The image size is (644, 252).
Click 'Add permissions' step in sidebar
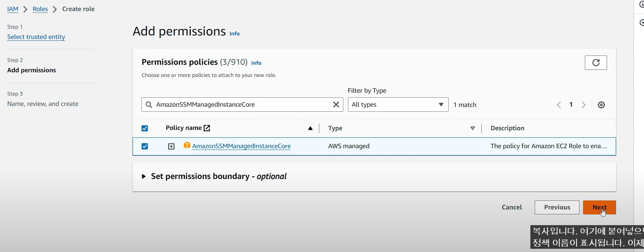click(x=32, y=70)
